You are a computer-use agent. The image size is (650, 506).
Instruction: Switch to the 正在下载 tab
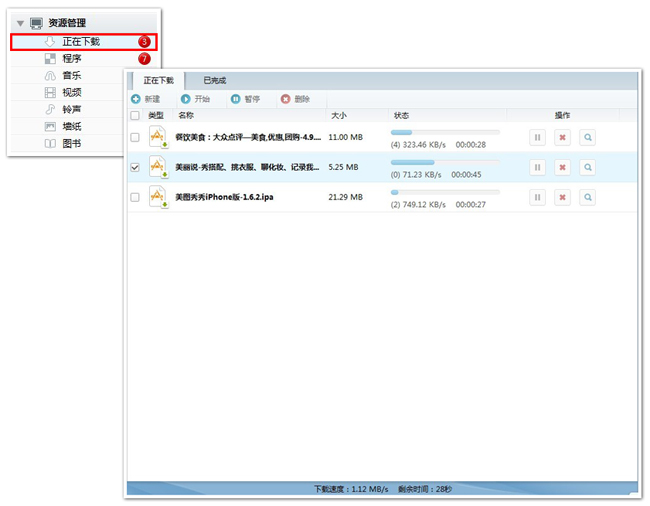click(158, 81)
